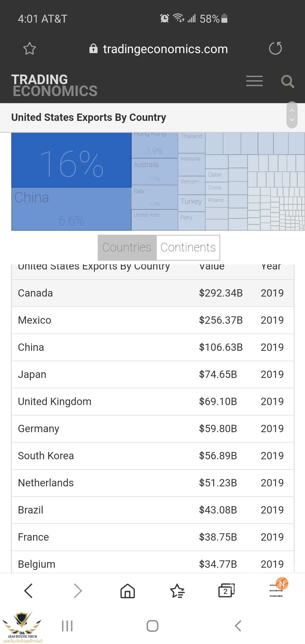The width and height of the screenshot is (305, 644).
Task: Switch to the Continents view
Action: (188, 247)
